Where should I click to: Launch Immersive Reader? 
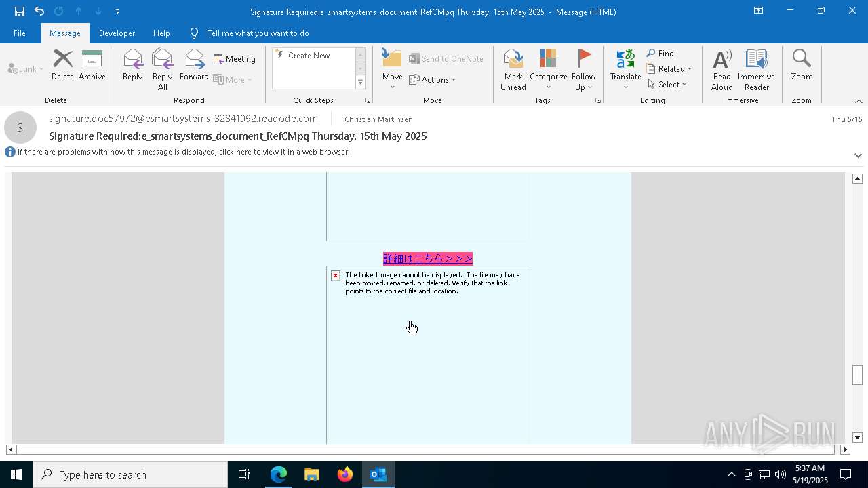(x=756, y=70)
